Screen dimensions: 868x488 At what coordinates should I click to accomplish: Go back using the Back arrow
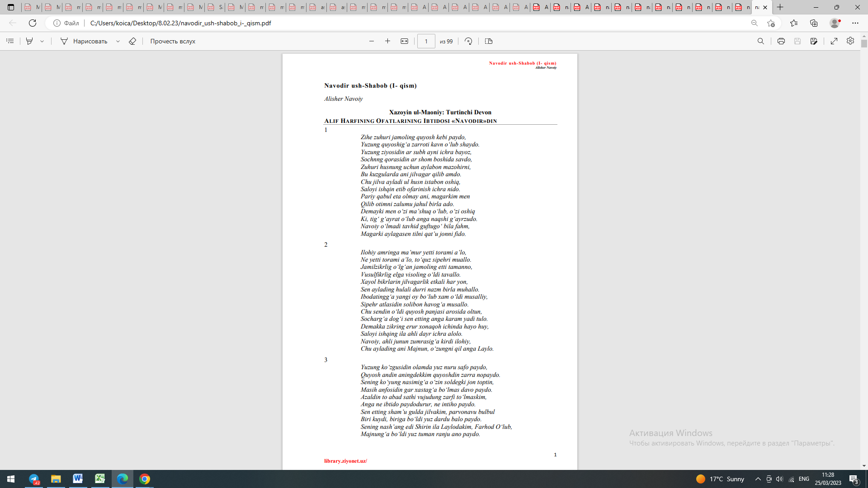[13, 23]
